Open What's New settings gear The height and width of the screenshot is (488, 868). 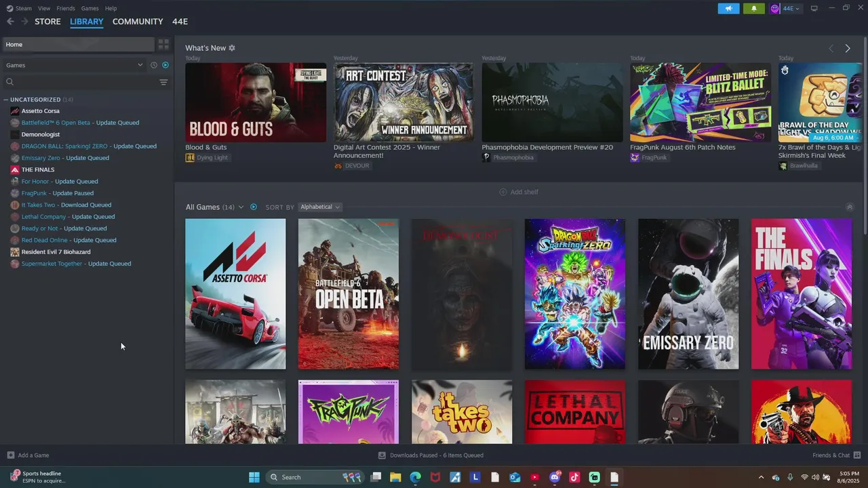232,48
